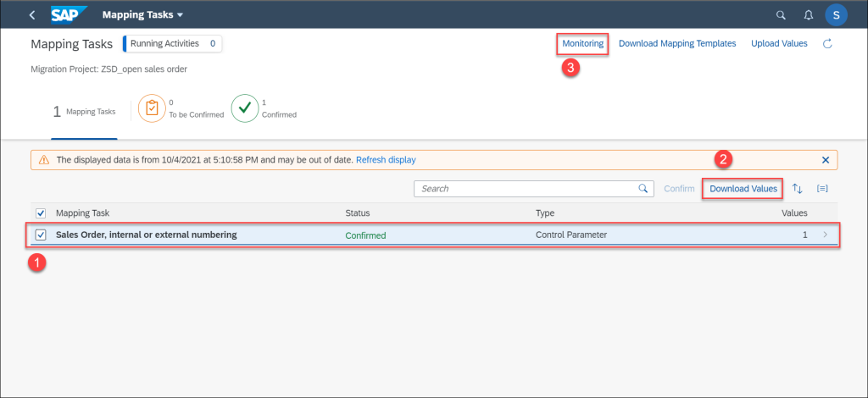Uncheck the Sales Order mapping task row
This screenshot has height=398, width=868.
pos(41,235)
